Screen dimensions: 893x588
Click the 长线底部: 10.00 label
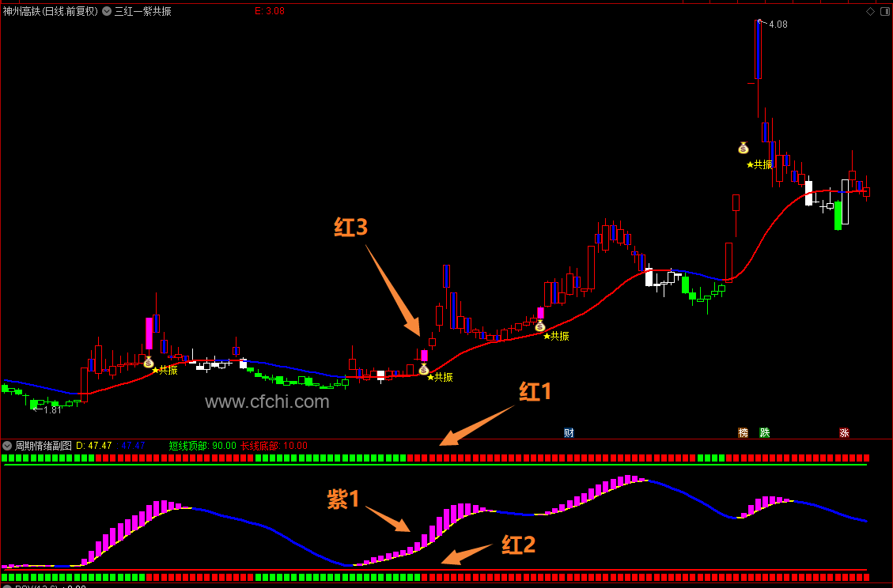click(x=274, y=446)
